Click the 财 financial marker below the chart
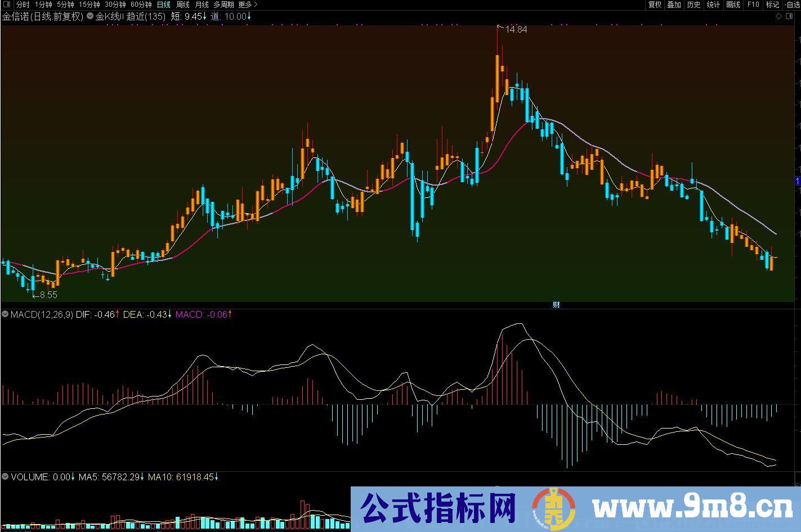Screen dimensions: 801x532 pyautogui.click(x=556, y=305)
